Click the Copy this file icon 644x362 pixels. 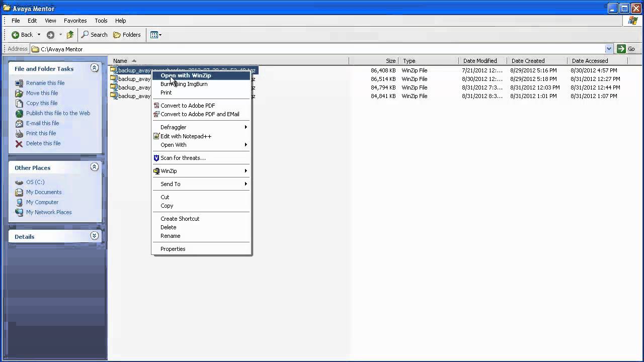19,103
